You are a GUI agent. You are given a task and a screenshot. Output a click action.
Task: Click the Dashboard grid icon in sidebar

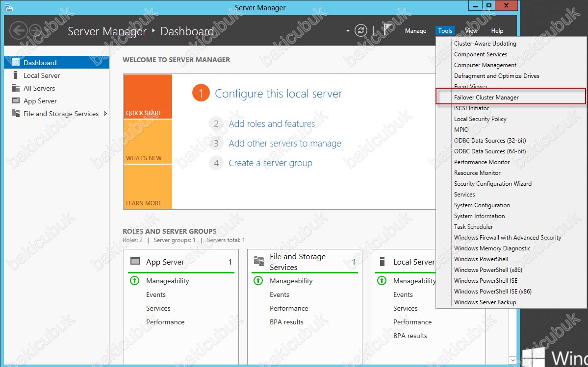tap(16, 63)
